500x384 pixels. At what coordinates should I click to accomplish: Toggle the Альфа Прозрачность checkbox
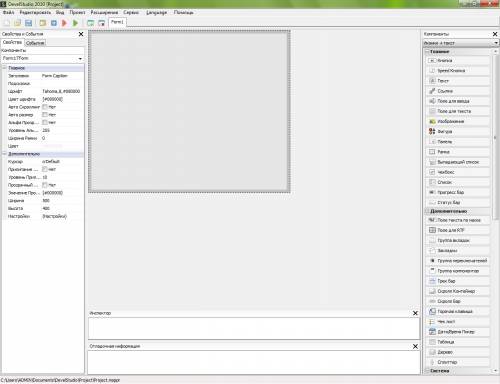coord(45,122)
